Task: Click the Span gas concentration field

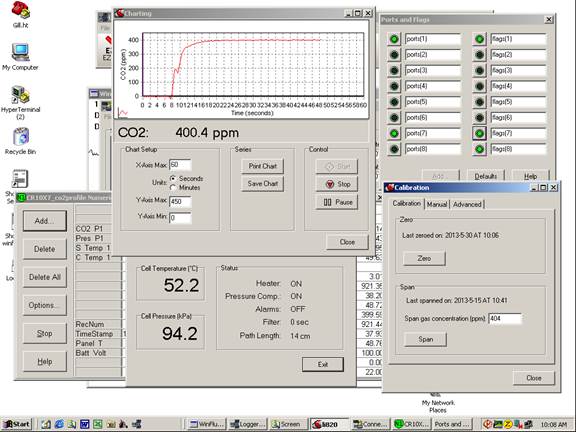Action: pyautogui.click(x=505, y=318)
